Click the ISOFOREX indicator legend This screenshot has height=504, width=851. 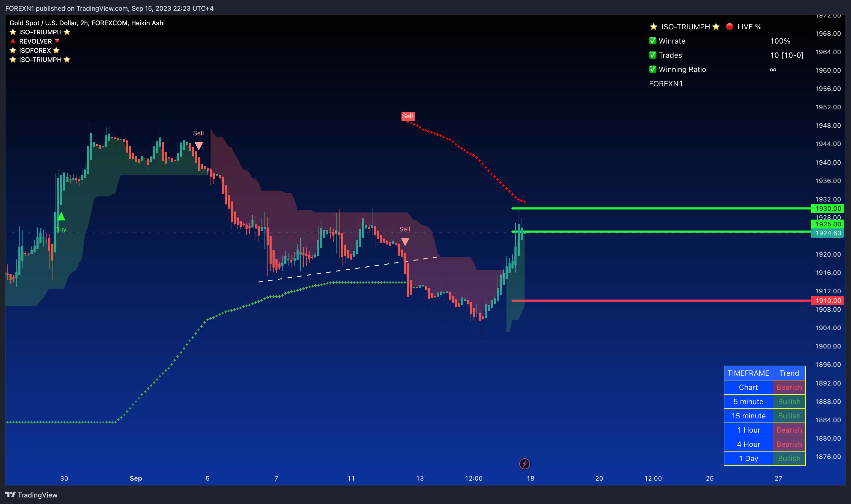(35, 50)
